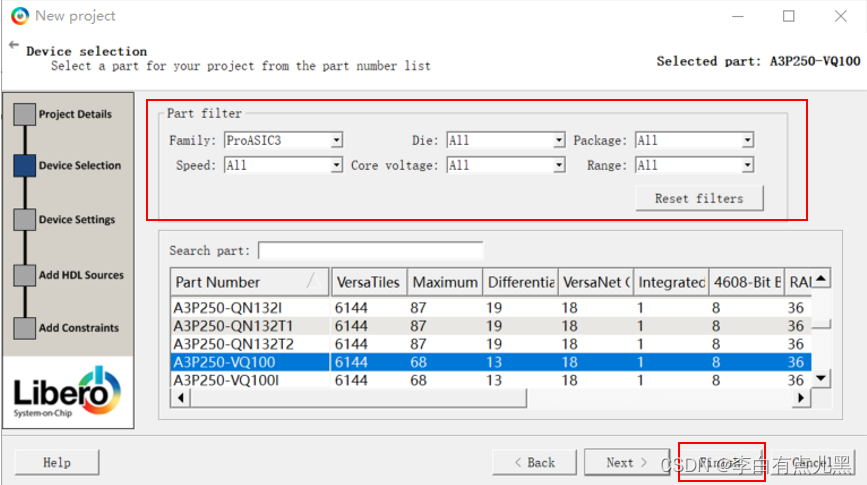The height and width of the screenshot is (485, 867).
Task: Select part row A3P250-QN132T2
Action: pyautogui.click(x=491, y=344)
